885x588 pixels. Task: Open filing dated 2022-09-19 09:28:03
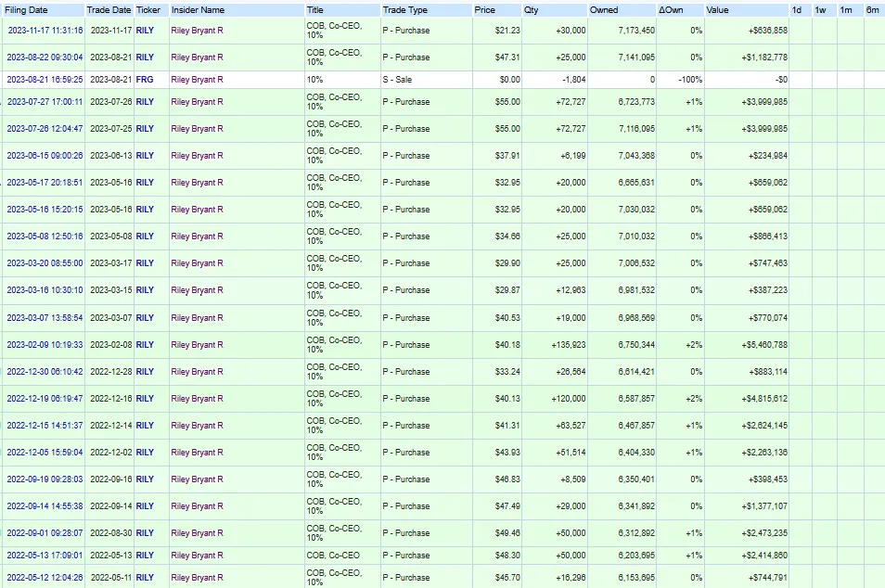[x=45, y=479]
